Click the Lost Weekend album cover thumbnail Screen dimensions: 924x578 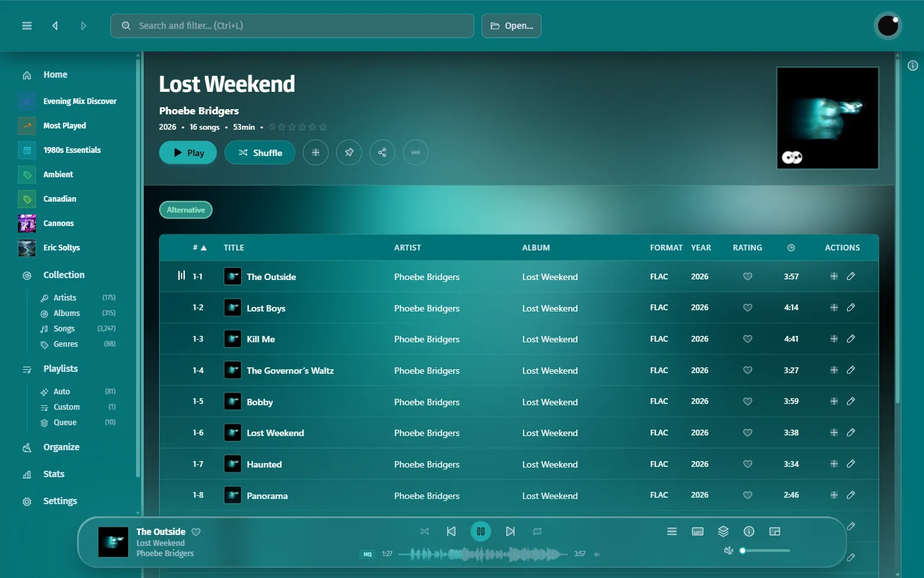click(x=828, y=118)
